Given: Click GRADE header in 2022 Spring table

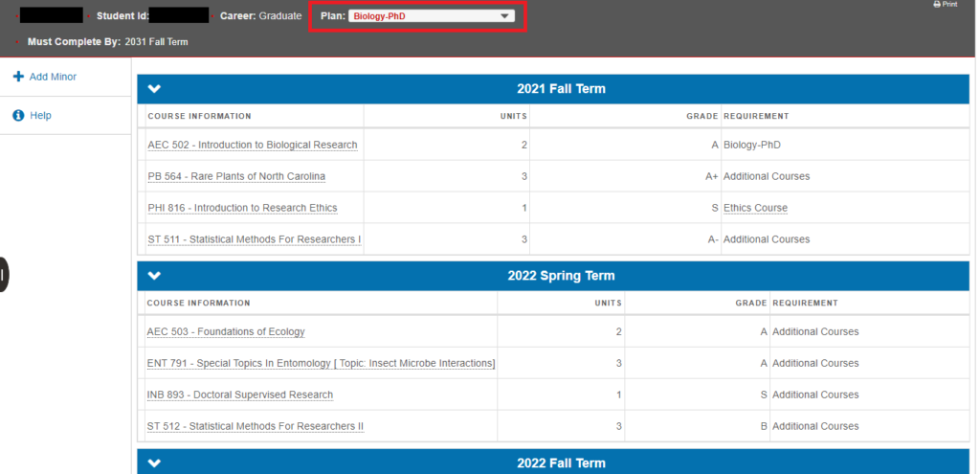Looking at the screenshot, I should pyautogui.click(x=751, y=303).
